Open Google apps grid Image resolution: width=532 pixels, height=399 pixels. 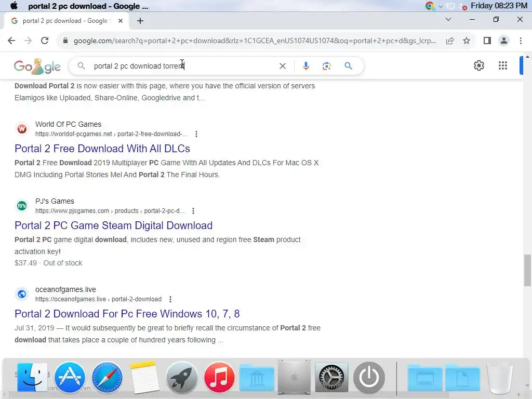[503, 65]
